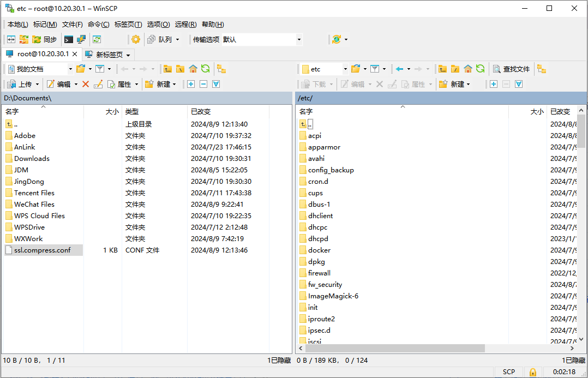The image size is (588, 378).
Task: Click invert selection icon in remote panel
Action: pyautogui.click(x=519, y=84)
